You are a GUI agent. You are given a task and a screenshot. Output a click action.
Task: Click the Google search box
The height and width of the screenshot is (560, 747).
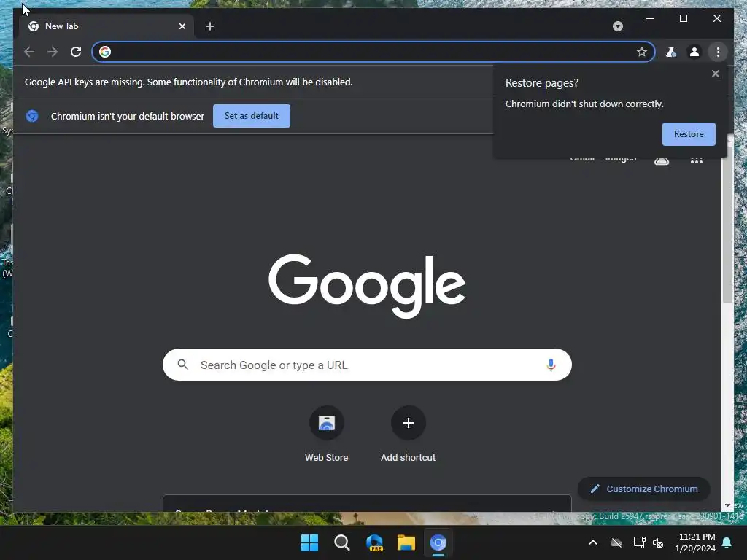pos(367,365)
